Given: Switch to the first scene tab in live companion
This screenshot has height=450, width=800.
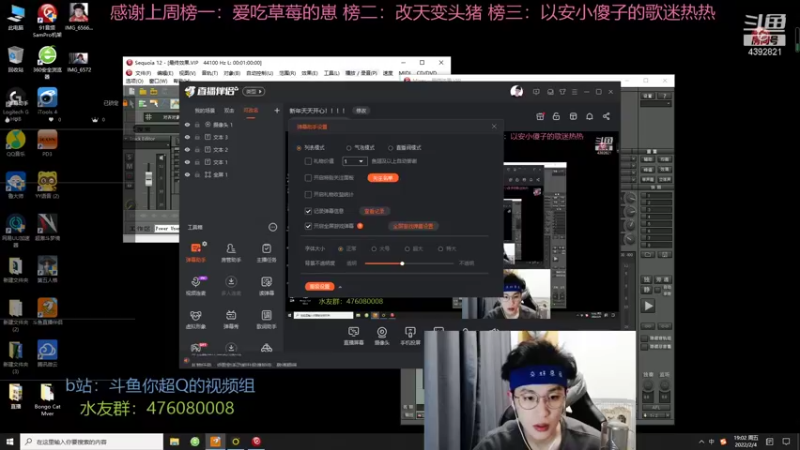Looking at the screenshot, I should 205,111.
